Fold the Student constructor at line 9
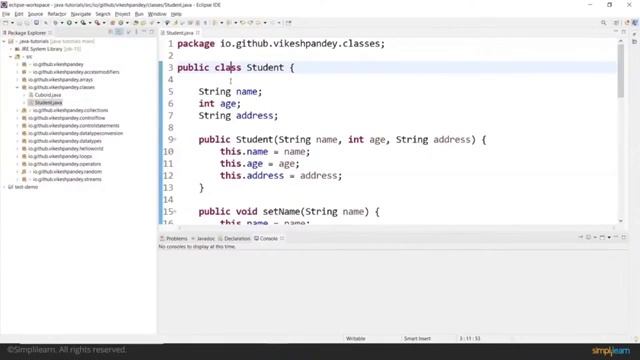 point(175,140)
